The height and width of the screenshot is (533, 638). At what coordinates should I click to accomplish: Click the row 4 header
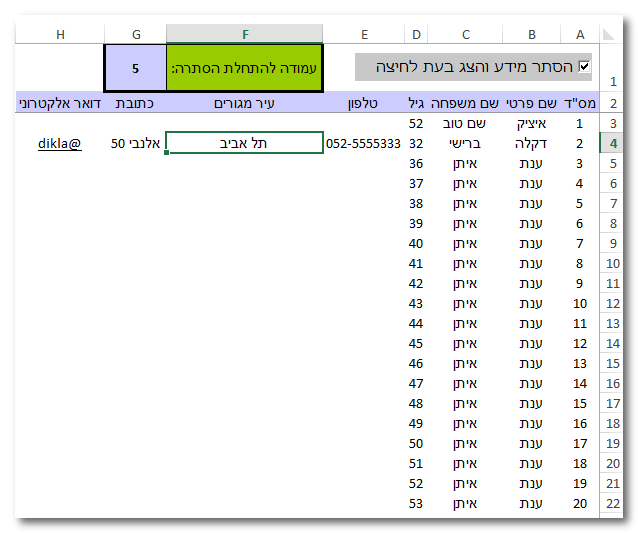[611, 143]
